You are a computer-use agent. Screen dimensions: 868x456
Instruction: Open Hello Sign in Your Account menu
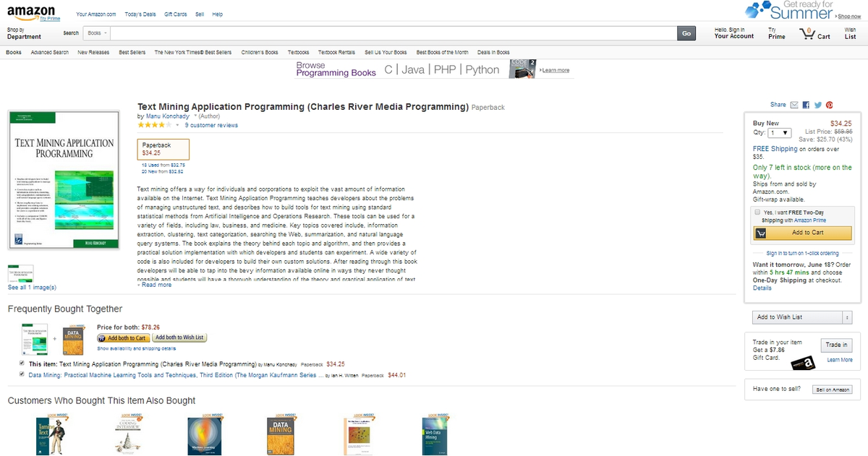point(734,33)
